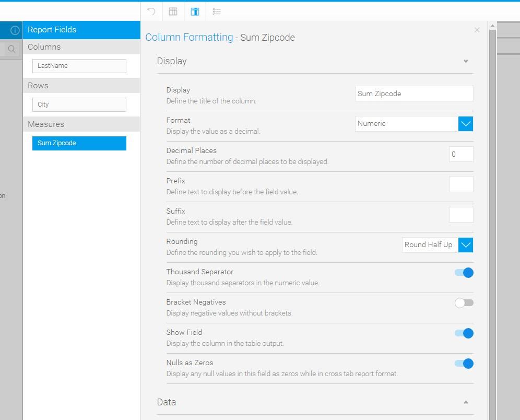Screen dimensions: 520x420
Task: Select the Sum Zipcode measure field
Action: click(x=79, y=143)
